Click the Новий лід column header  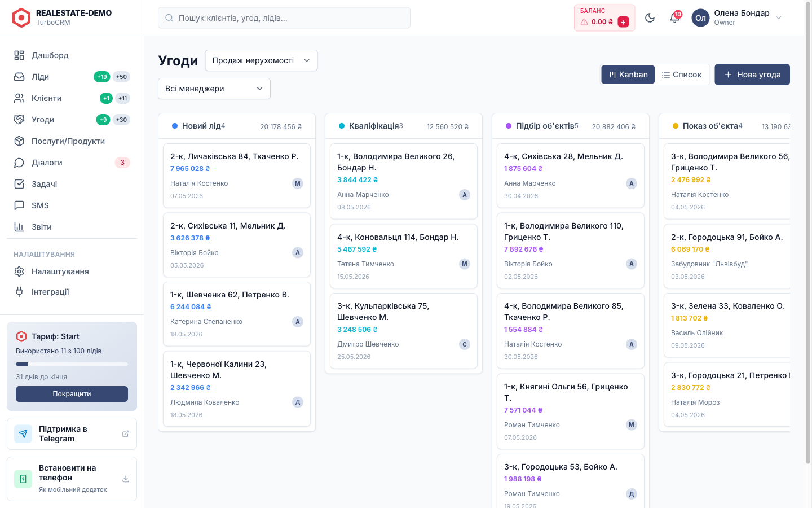(x=237, y=126)
